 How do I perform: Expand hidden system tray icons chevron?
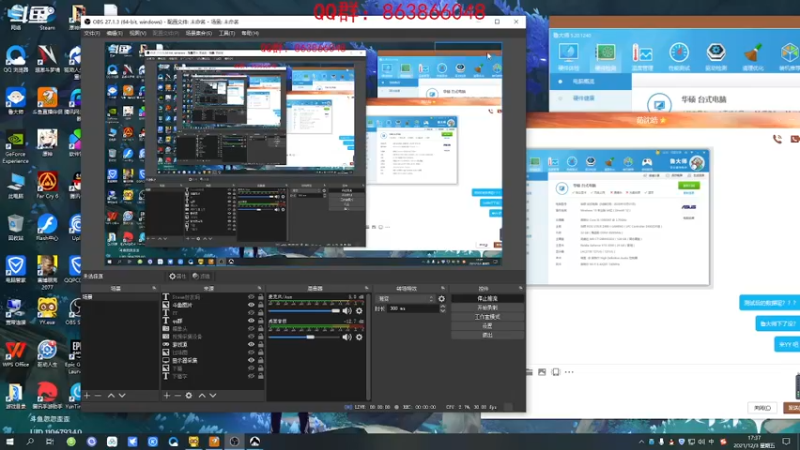click(x=641, y=442)
